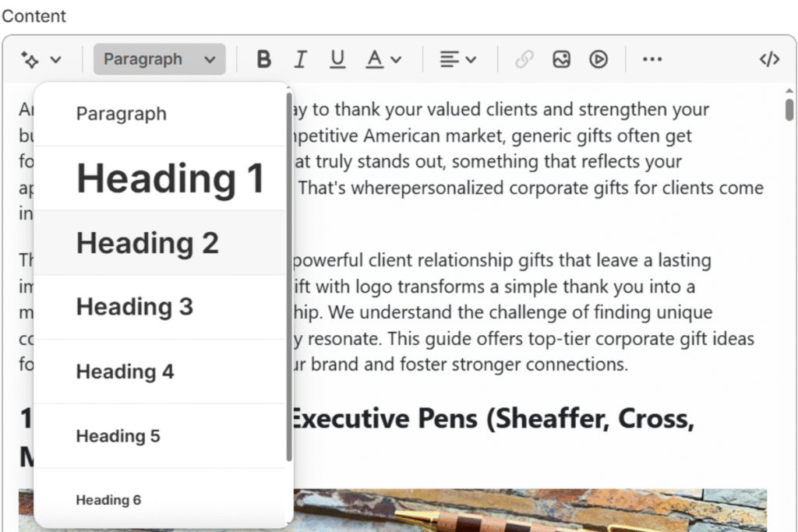Pick Heading 4 in the dropdown list
Viewport: 798px width, 532px height.
pos(125,372)
